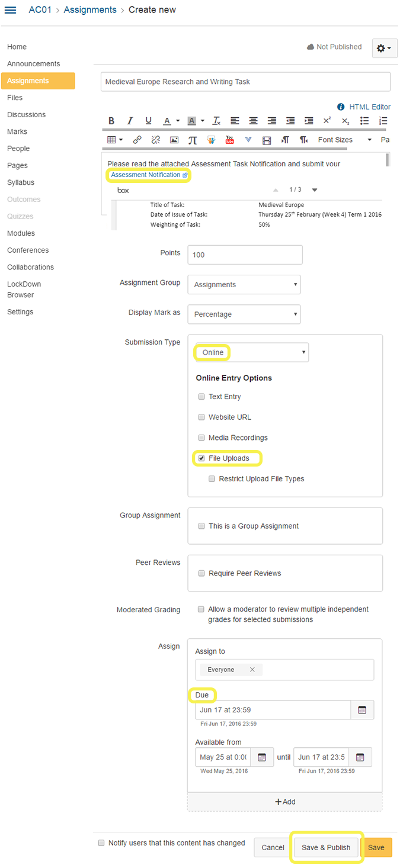Go to Discussions in the course menu
Image resolution: width=403 pixels, height=868 pixels.
click(26, 115)
